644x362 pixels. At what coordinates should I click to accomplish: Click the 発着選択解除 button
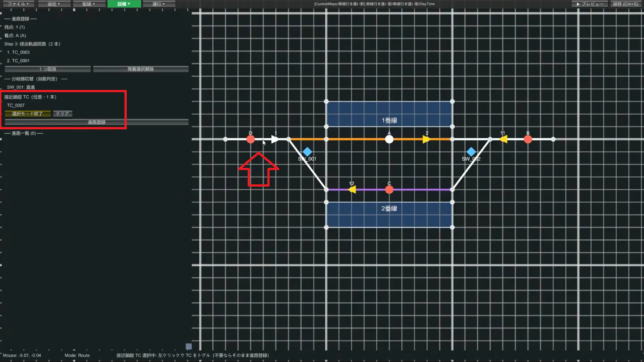point(141,69)
